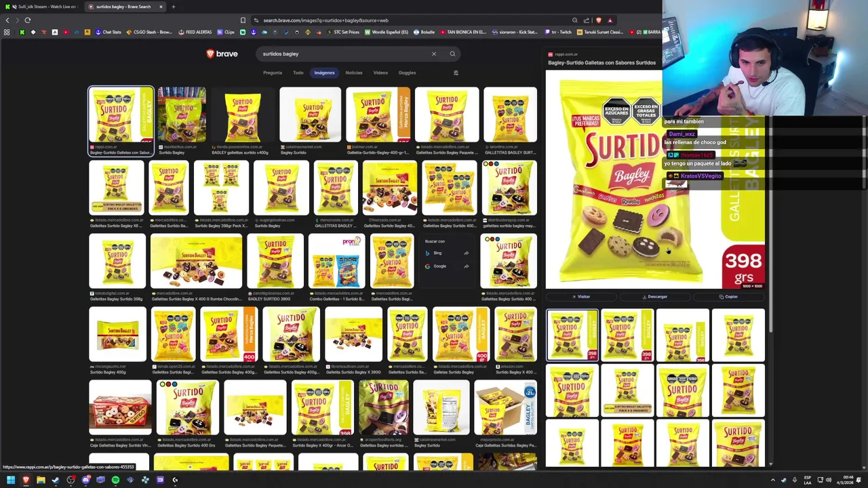Close the surtidos bagley tab
868x488 pixels.
161,7
